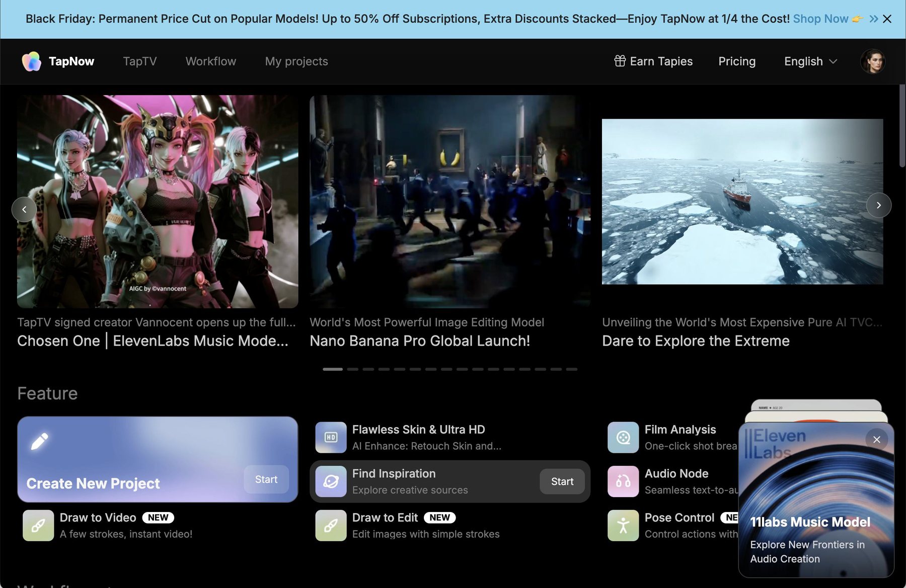Click 'Flawless Skin & Ultra HD' feature
Screen dimensions: 906x588
(419, 430)
